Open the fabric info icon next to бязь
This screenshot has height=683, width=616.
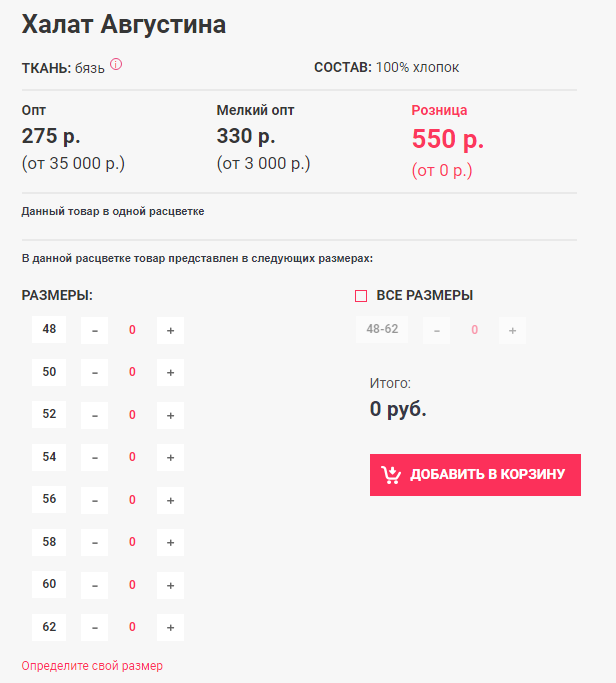116,64
